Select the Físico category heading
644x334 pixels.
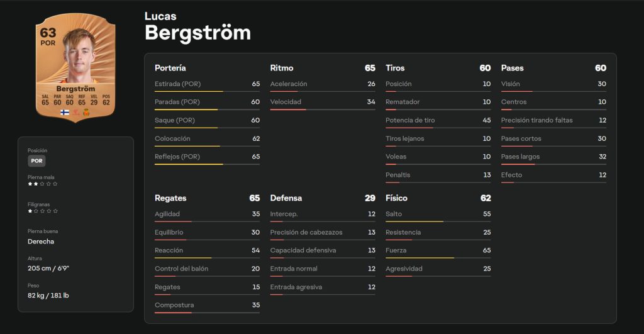point(396,198)
